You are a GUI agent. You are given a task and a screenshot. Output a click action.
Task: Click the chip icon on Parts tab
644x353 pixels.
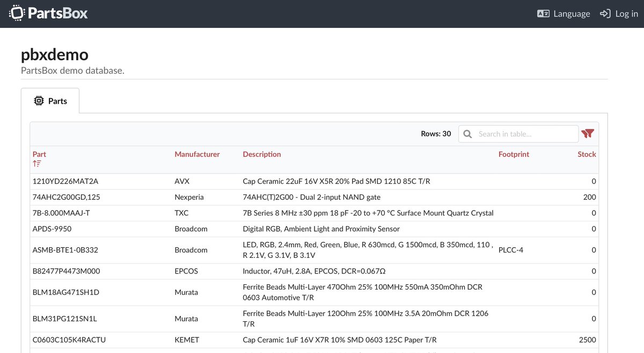pos(39,100)
